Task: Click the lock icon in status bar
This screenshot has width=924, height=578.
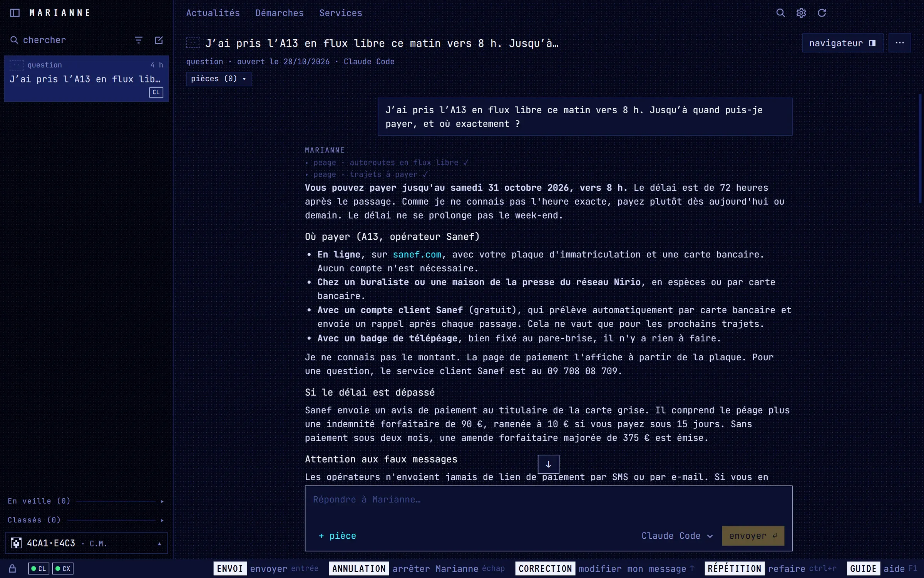Action: click(x=12, y=568)
